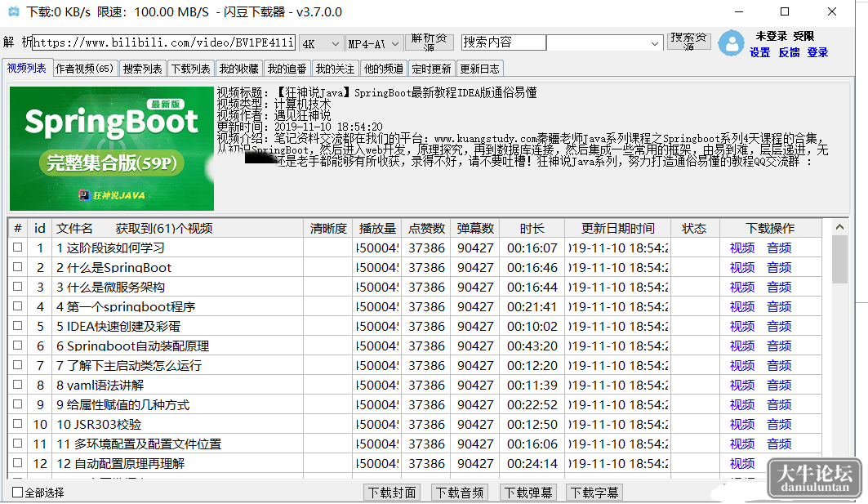
Task: Open 设置 settings link
Action: click(x=759, y=52)
